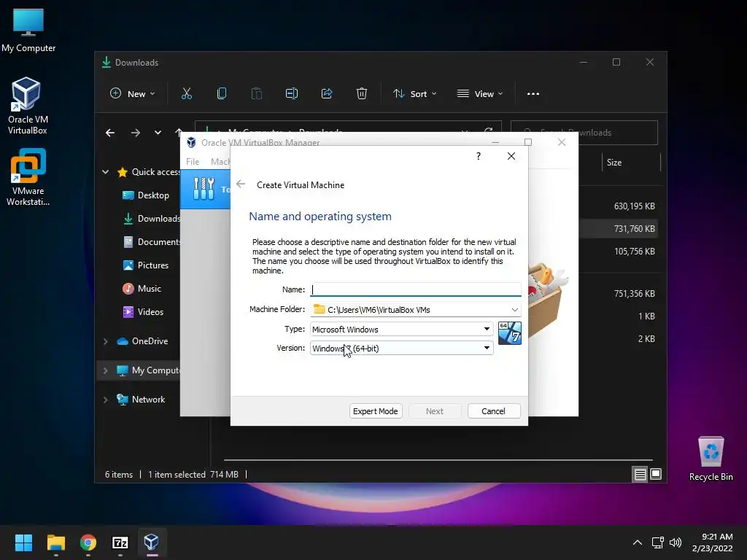Go forward in Downloads explorer navigation
This screenshot has height=560, width=747.
[x=136, y=133]
